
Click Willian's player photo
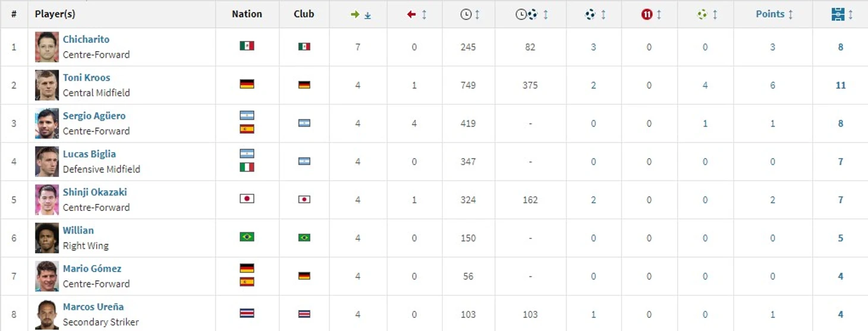click(47, 238)
